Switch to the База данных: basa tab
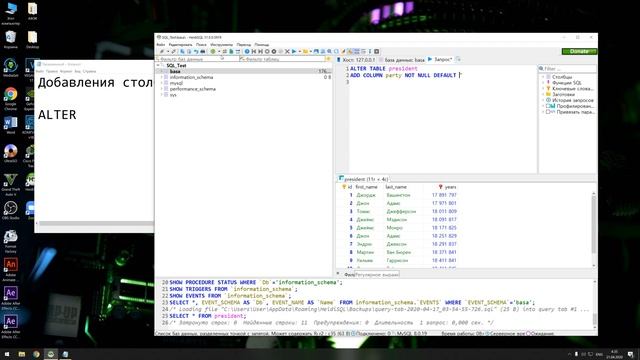This screenshot has height=360, width=640. [x=402, y=60]
